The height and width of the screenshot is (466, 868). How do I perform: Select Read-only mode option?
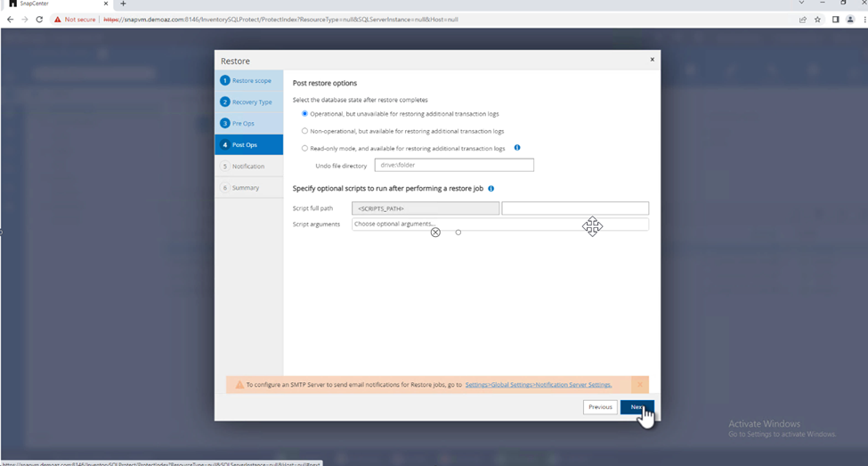point(304,148)
